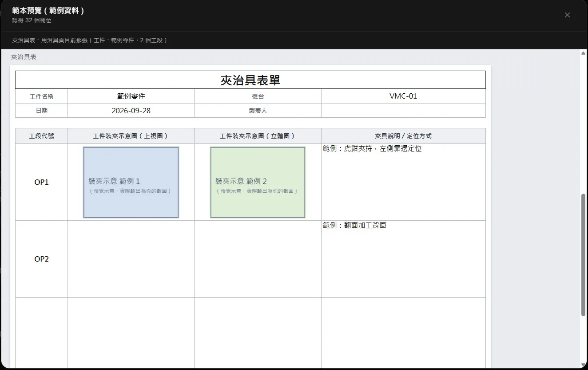Close the 範本預覽 preview dialog
Image resolution: width=588 pixels, height=370 pixels.
[567, 15]
